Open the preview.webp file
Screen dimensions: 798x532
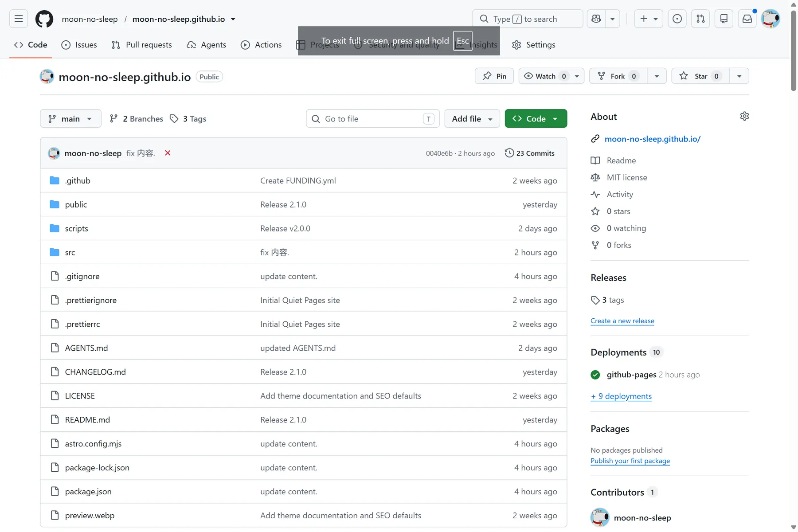coord(90,516)
